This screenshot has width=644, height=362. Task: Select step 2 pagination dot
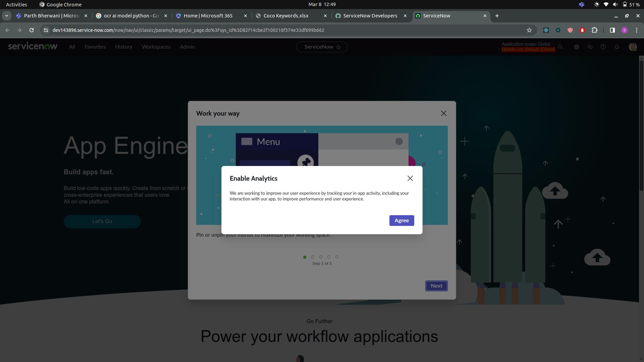coord(313,257)
